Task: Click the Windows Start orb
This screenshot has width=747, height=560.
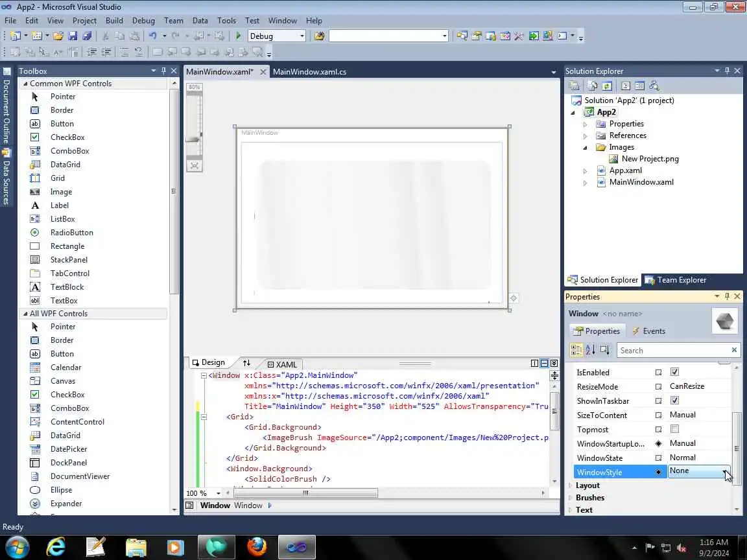Action: (x=17, y=546)
